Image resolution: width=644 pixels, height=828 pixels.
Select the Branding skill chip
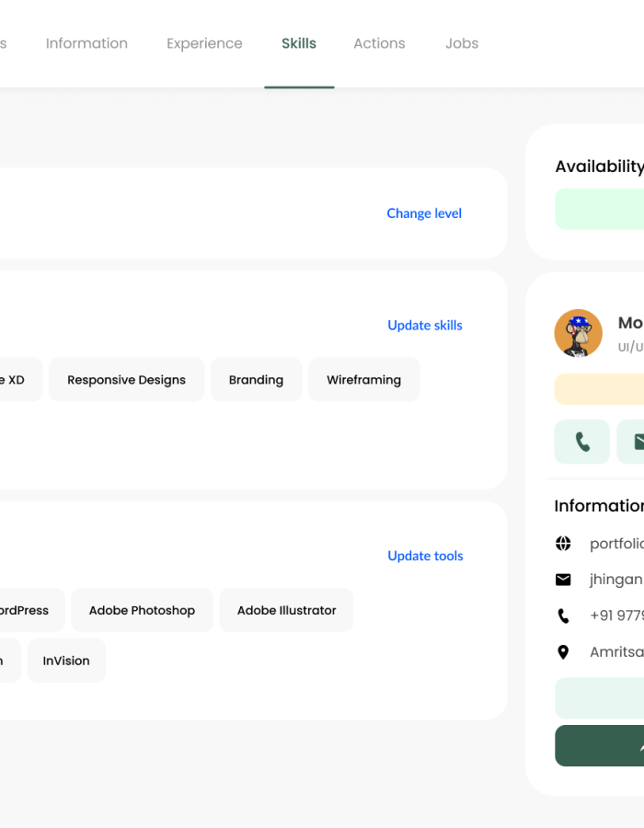(256, 379)
